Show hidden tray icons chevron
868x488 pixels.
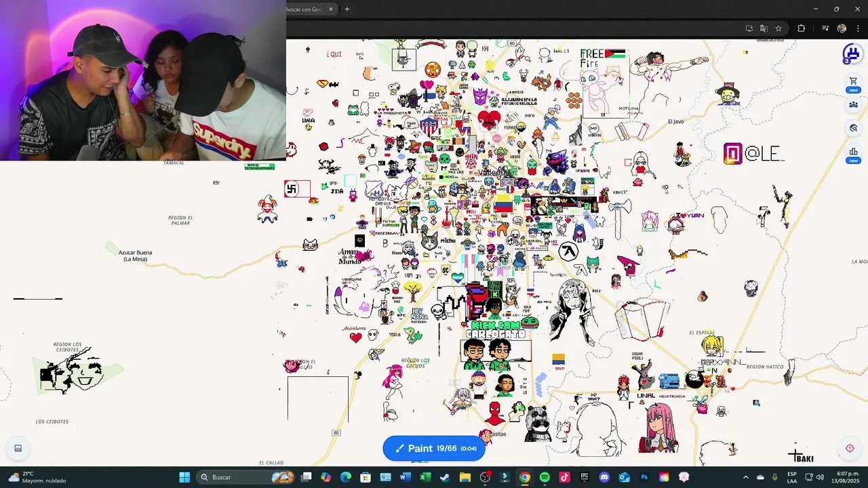click(746, 477)
